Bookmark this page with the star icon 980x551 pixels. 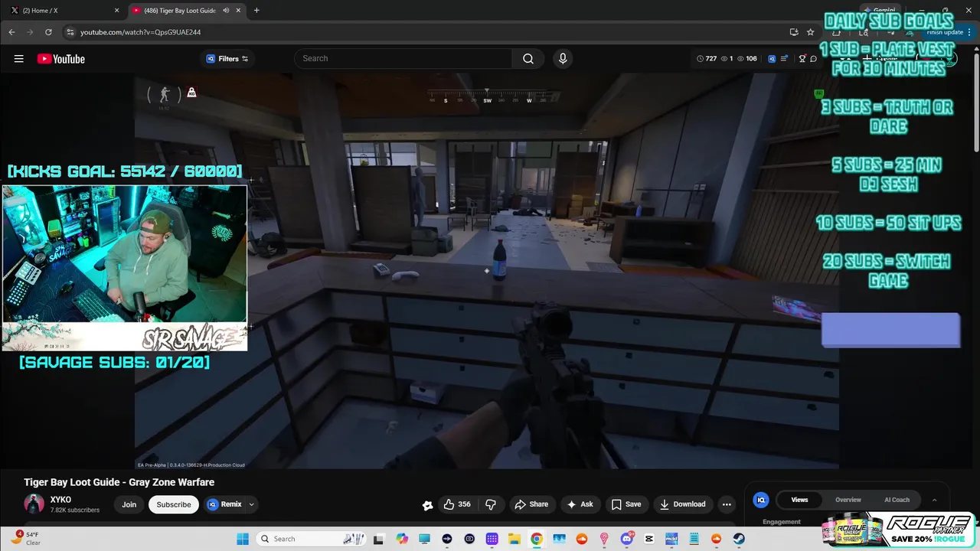(x=810, y=32)
